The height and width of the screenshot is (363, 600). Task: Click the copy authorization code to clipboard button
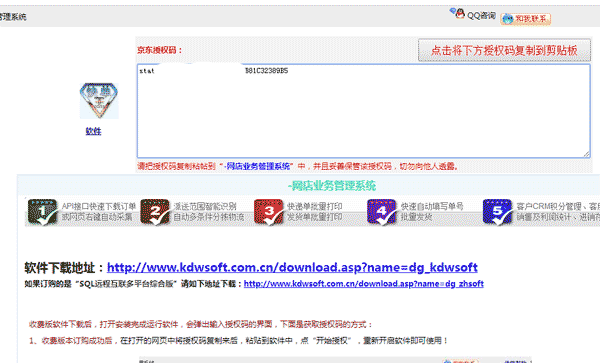coord(504,50)
